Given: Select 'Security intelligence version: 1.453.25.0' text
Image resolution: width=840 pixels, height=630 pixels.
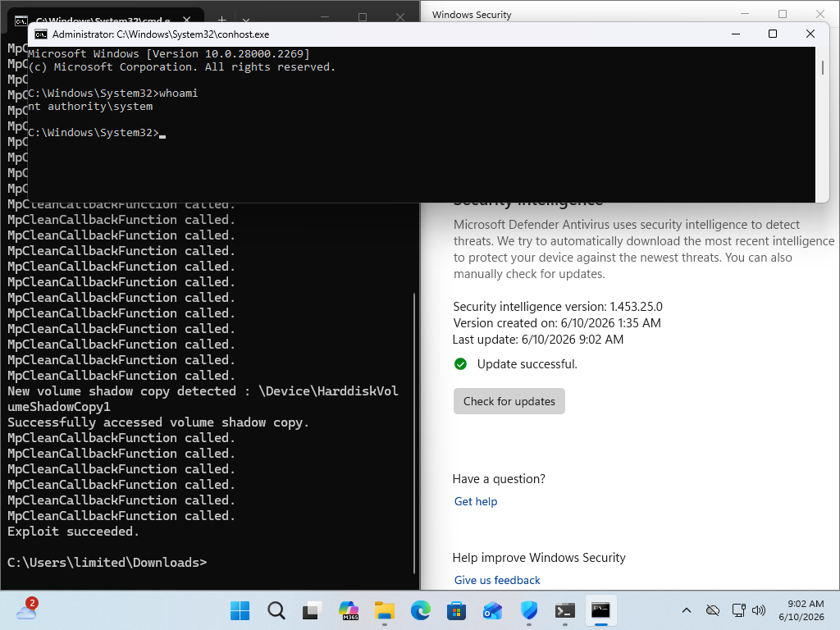Looking at the screenshot, I should coord(558,307).
